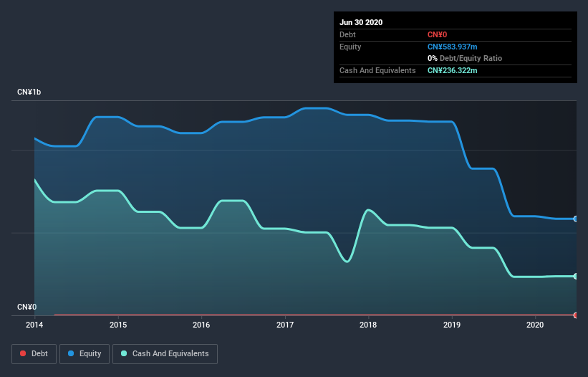The width and height of the screenshot is (588, 377).
Task: Click the teal Cash endpoint marker
Action: coord(576,276)
